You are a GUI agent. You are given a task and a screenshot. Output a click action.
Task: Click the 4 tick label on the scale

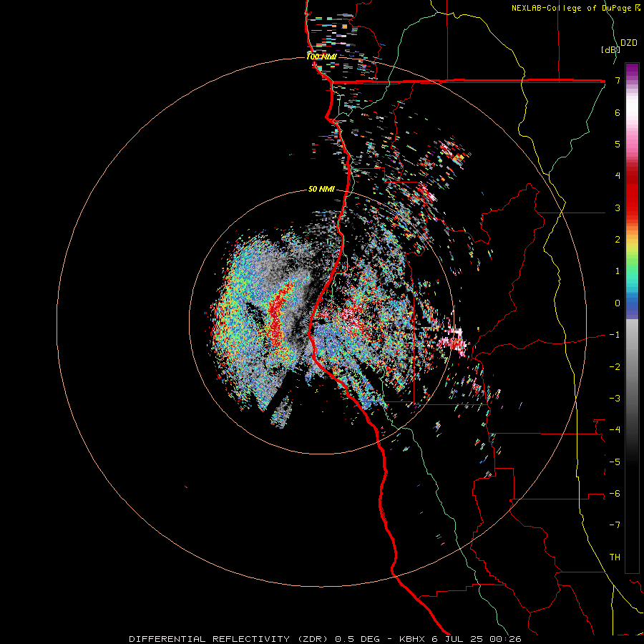(618, 176)
